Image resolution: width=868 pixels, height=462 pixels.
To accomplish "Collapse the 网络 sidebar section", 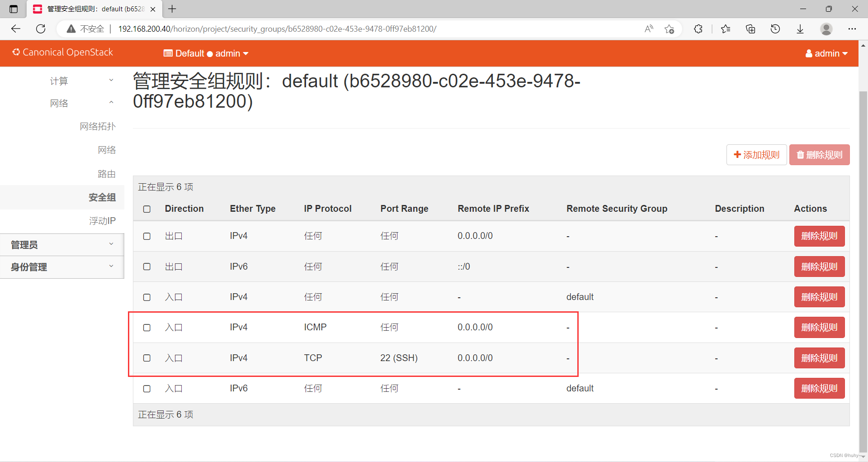I will 62,103.
